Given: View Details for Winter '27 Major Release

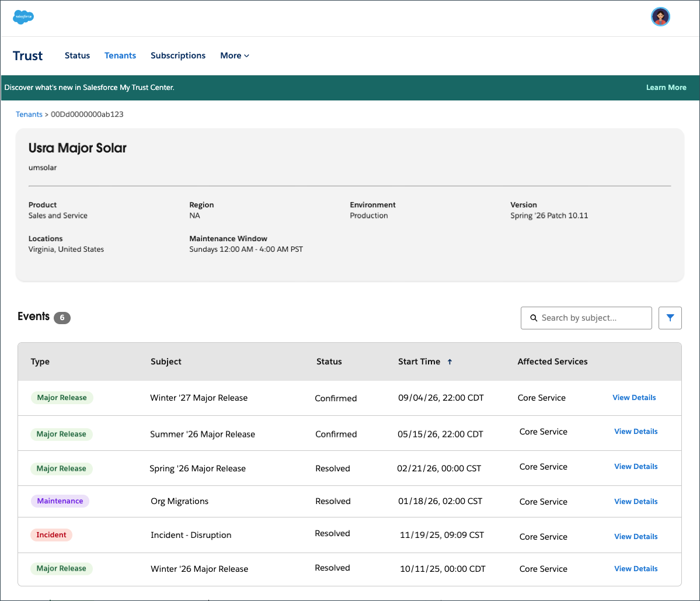Looking at the screenshot, I should 634,398.
